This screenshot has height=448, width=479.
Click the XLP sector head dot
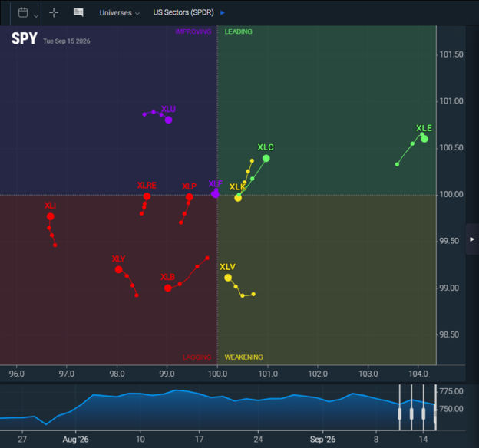click(190, 196)
